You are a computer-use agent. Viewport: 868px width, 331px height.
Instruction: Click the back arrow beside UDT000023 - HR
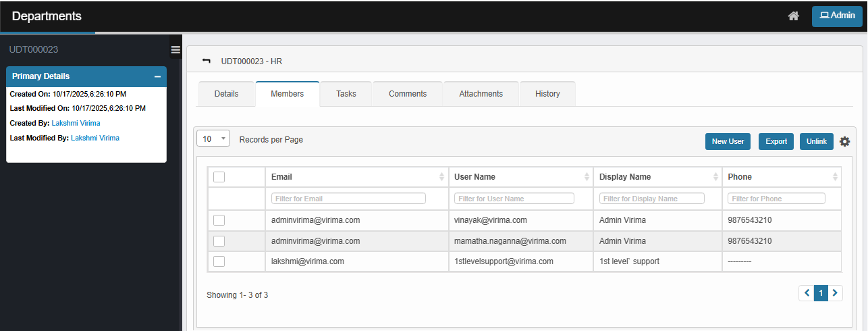tap(207, 61)
